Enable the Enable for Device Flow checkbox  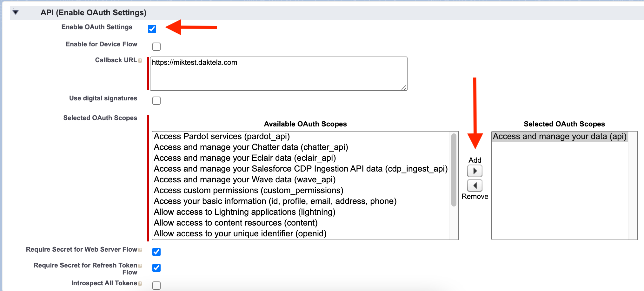click(156, 46)
